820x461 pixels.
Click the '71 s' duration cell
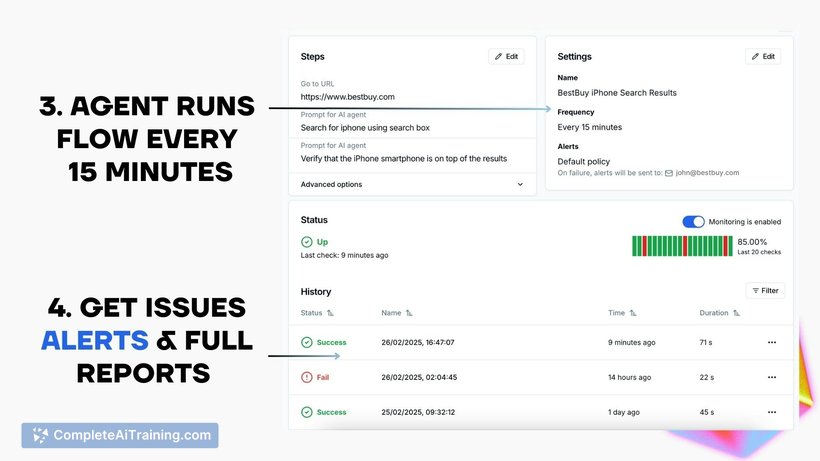coord(705,342)
